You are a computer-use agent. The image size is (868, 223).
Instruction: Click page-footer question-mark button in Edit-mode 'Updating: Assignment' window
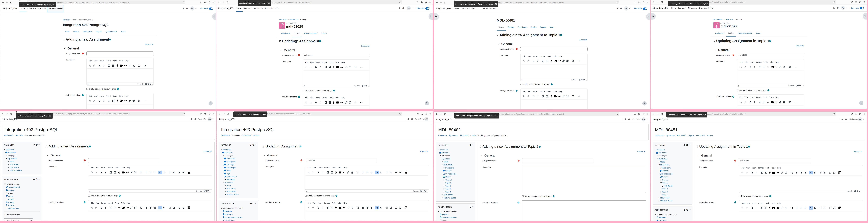pyautogui.click(x=427, y=103)
